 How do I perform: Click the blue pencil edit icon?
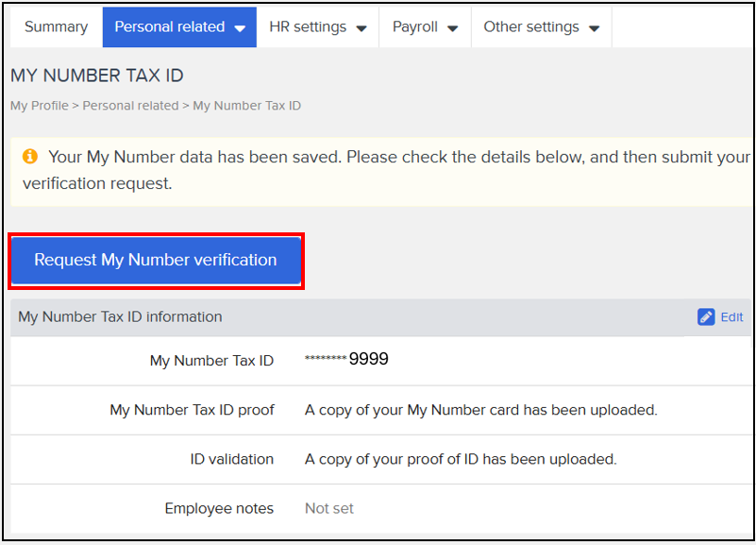pos(706,317)
